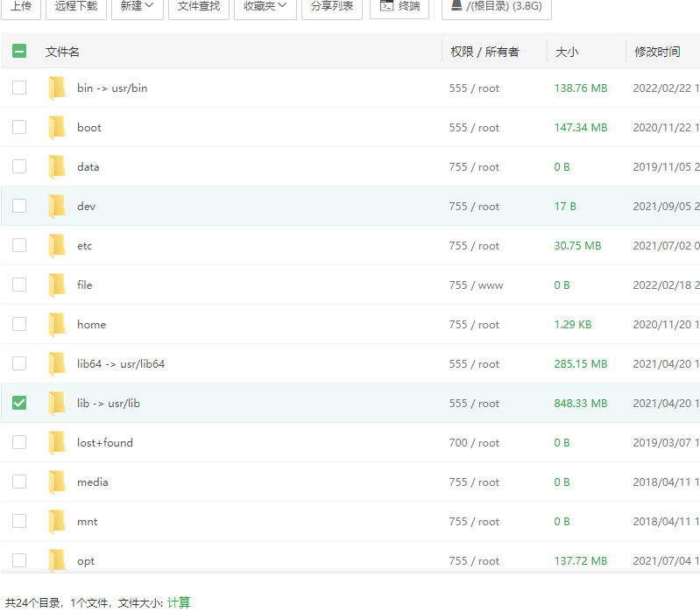
Task: Click the 285.15 MB size value
Action: (581, 364)
